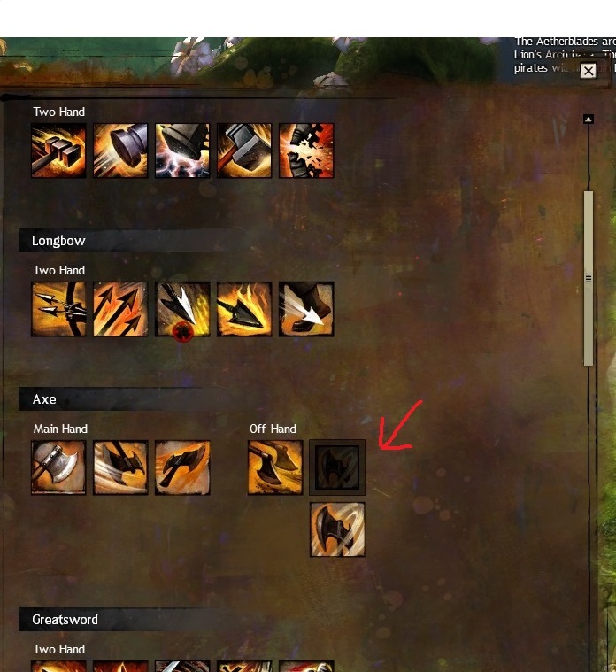616x672 pixels.
Task: Click the second Axe Main Hand skill icon
Action: (x=120, y=467)
